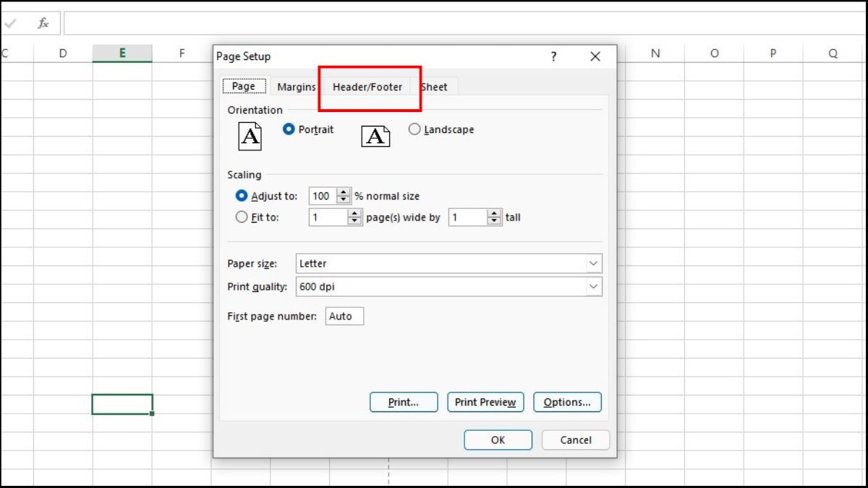Confirm with the OK button
Image resolution: width=868 pixels, height=488 pixels.
498,440
